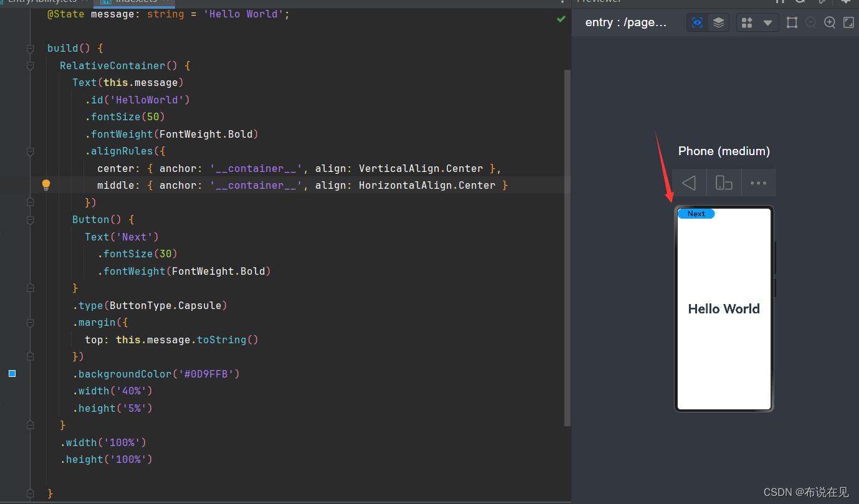Image resolution: width=859 pixels, height=504 pixels.
Task: Click toString() in the margin top line
Action: (x=227, y=340)
